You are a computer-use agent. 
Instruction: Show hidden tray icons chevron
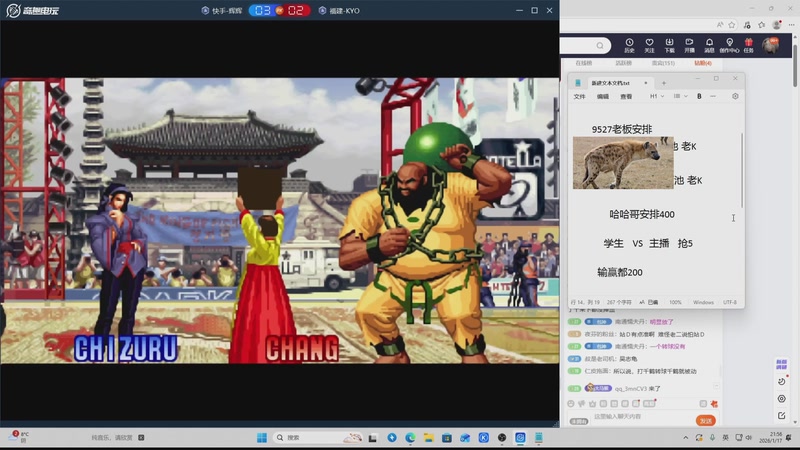click(x=686, y=438)
